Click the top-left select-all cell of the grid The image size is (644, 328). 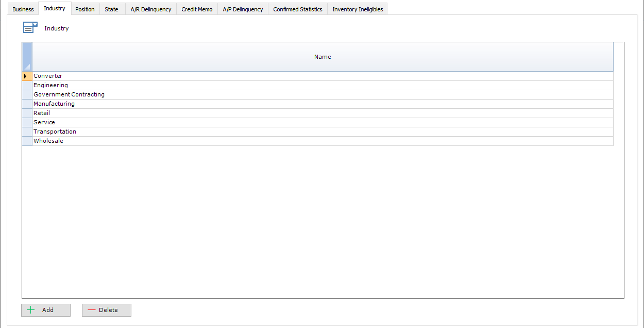point(27,57)
